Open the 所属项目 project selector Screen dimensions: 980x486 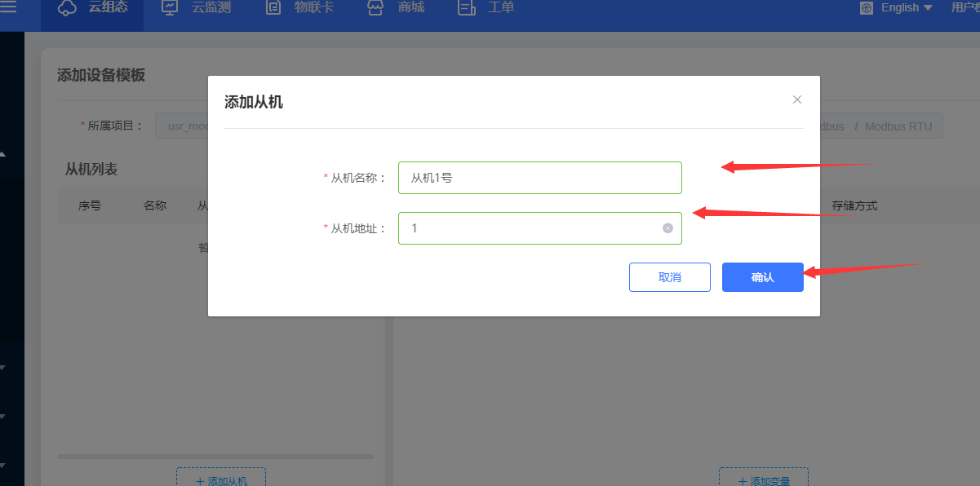pyautogui.click(x=184, y=126)
